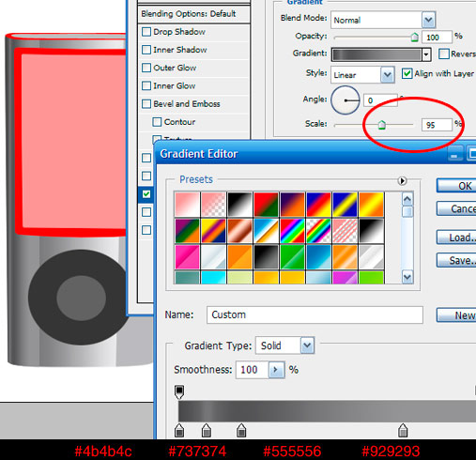Select the Inner Shadow style label

tap(180, 50)
